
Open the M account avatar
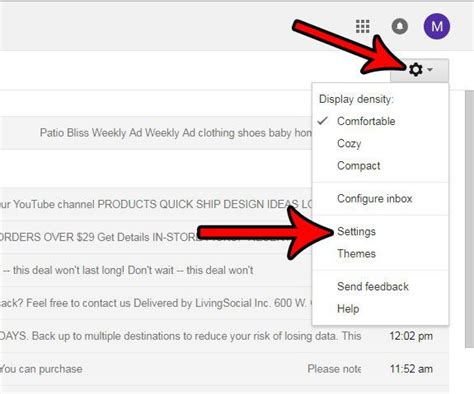coord(437,26)
